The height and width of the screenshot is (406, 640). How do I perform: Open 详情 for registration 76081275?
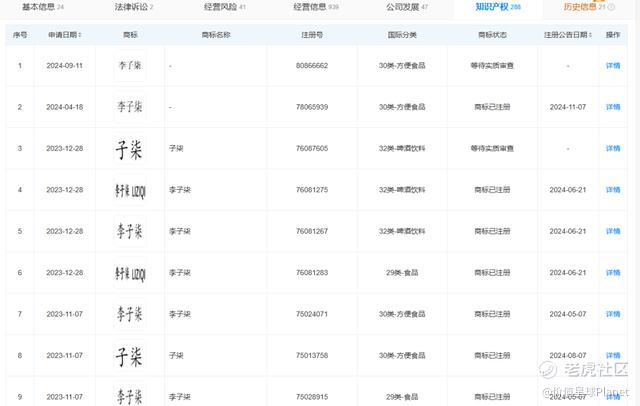[613, 190]
